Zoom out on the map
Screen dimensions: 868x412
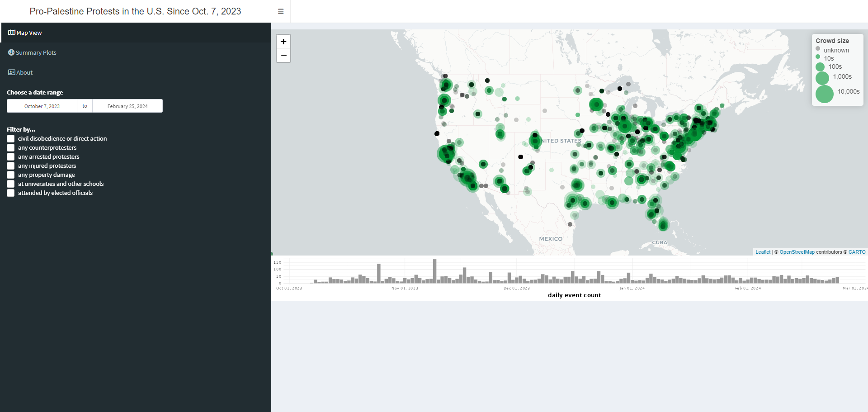[x=283, y=56]
